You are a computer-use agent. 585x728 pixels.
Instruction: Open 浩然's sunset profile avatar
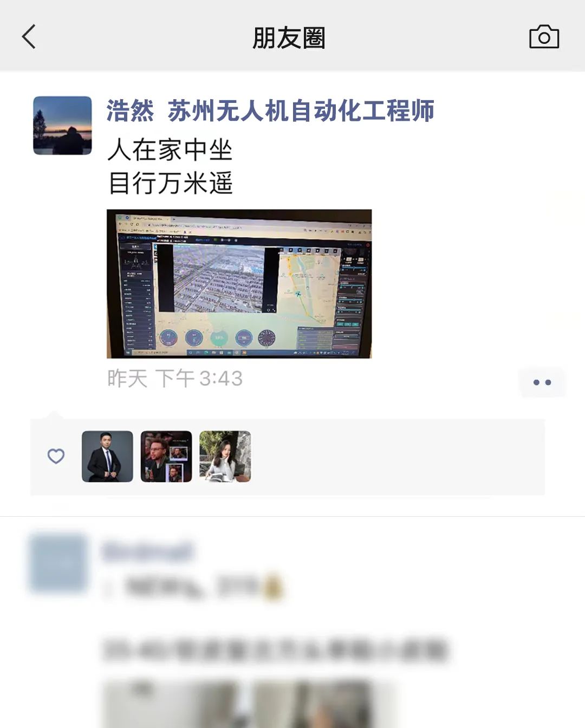pos(62,126)
